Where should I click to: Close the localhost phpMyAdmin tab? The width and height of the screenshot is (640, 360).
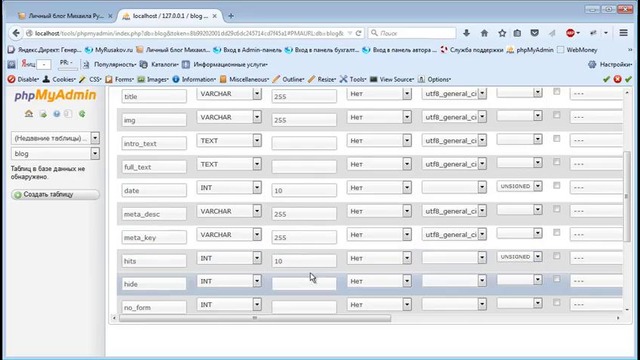[215, 16]
